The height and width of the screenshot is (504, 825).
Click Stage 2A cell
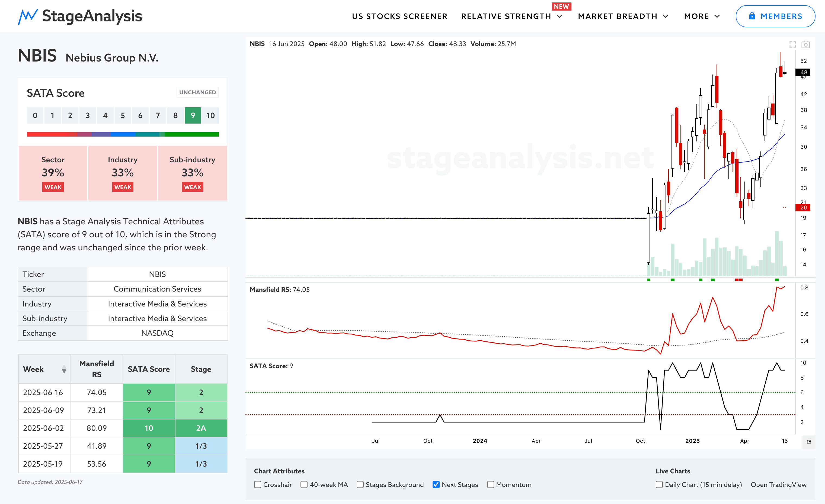[x=201, y=428]
